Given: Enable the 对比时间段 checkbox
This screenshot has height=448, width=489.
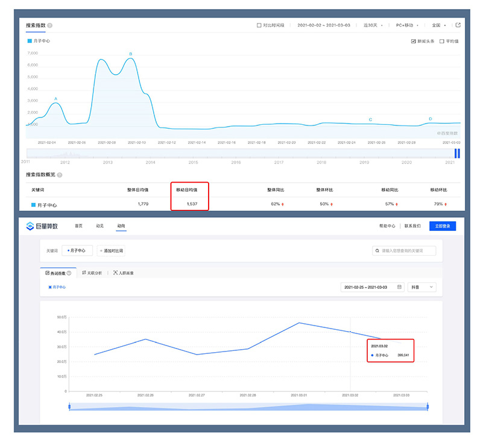Looking at the screenshot, I should [259, 25].
